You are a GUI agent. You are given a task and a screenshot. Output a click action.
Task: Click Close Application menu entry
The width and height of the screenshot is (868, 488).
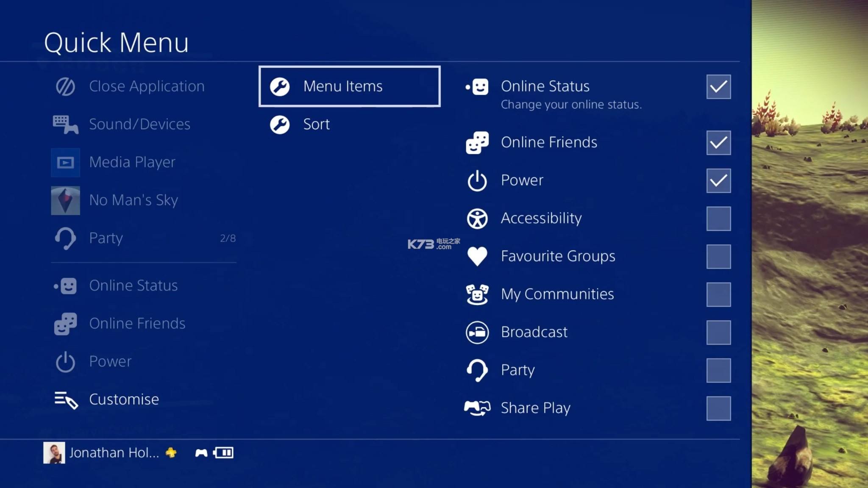[x=147, y=85]
